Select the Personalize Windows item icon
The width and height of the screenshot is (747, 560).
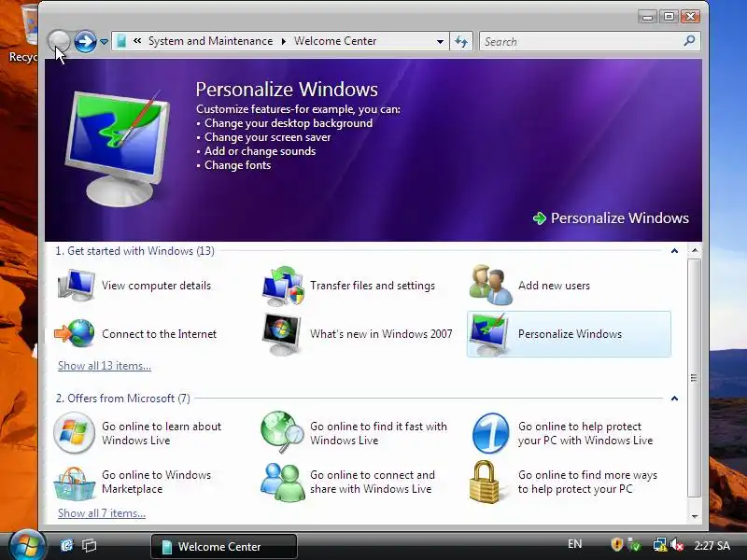coord(489,334)
